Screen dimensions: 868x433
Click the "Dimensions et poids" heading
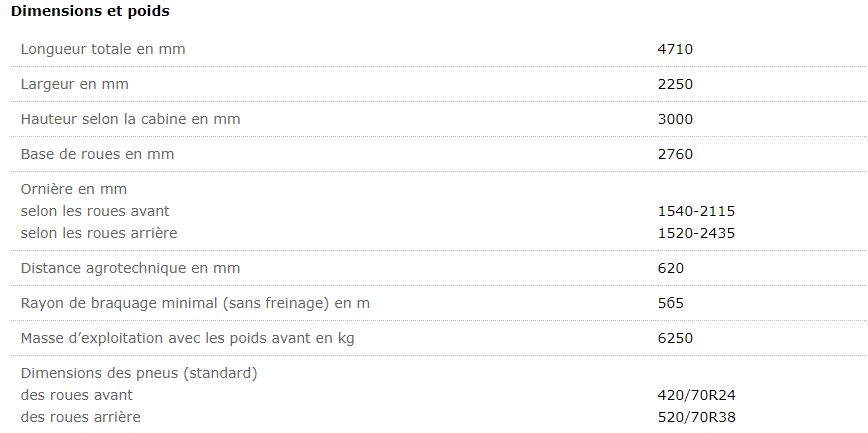(90, 12)
